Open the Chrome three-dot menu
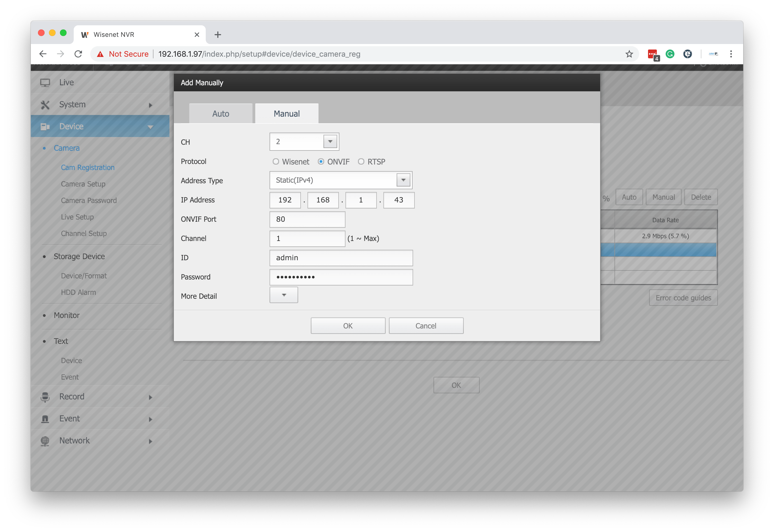This screenshot has height=532, width=774. [x=731, y=54]
